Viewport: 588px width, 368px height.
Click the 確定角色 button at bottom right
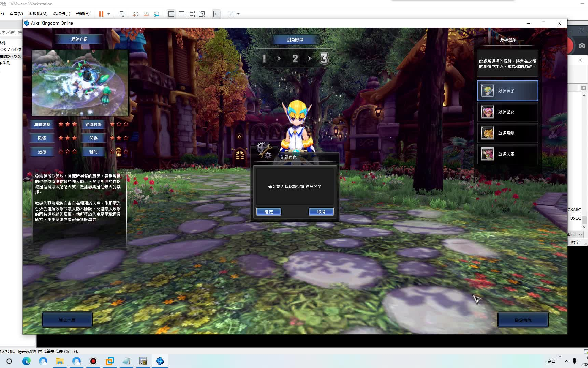[523, 320]
